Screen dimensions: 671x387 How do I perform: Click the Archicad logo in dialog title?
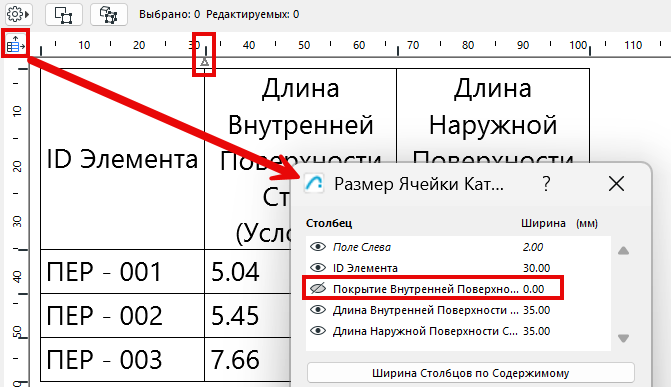(314, 184)
